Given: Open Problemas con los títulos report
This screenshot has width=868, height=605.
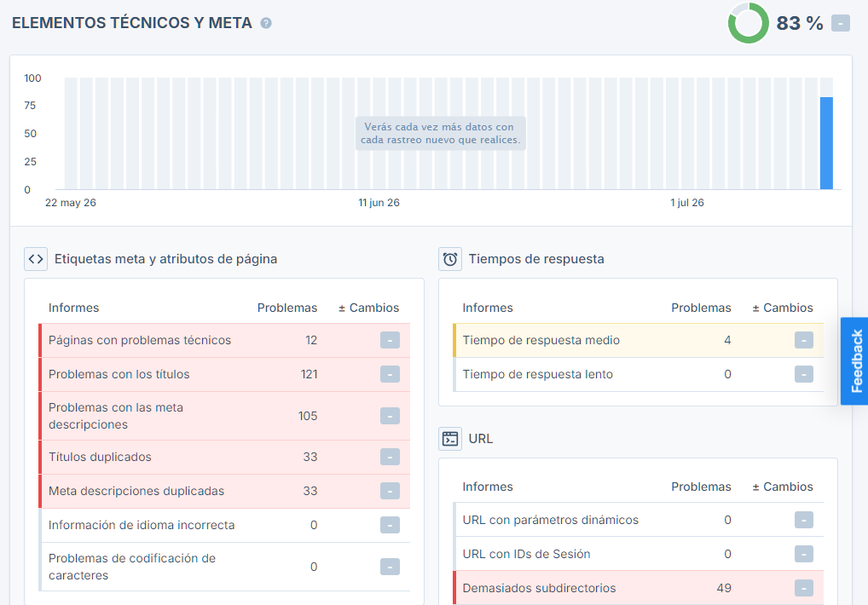Looking at the screenshot, I should [224, 374].
